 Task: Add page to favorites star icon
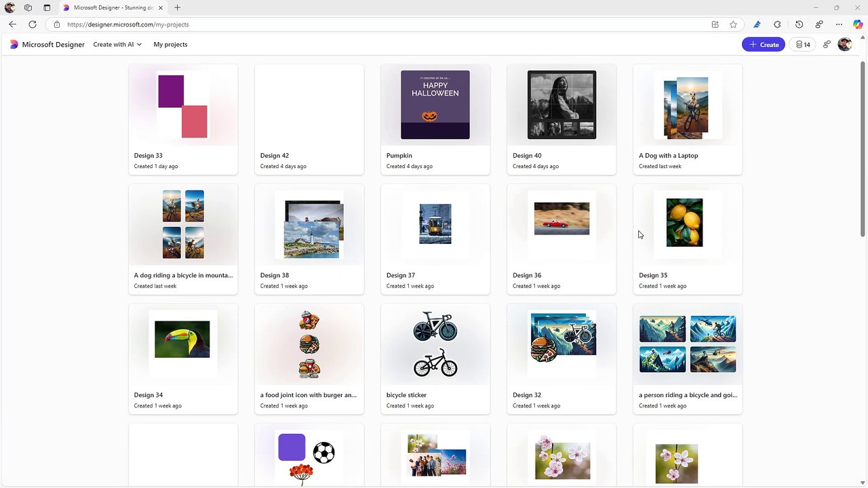pos(733,24)
